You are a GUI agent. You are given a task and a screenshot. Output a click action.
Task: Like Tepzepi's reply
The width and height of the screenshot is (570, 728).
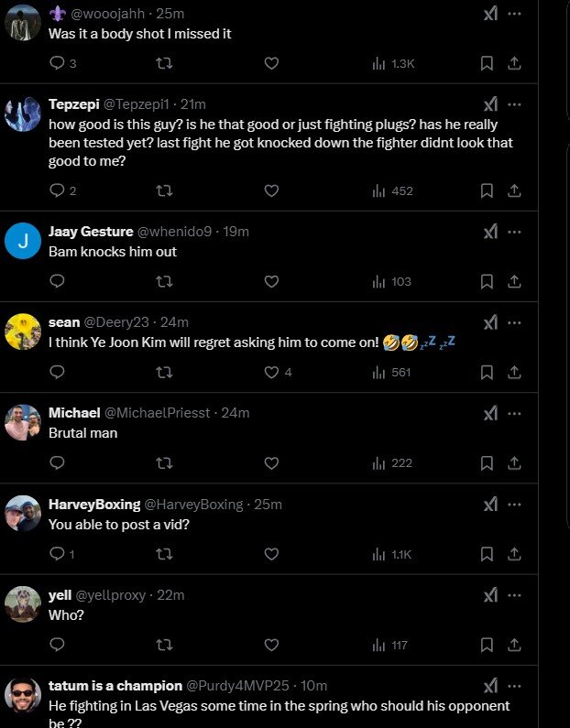pos(271,190)
